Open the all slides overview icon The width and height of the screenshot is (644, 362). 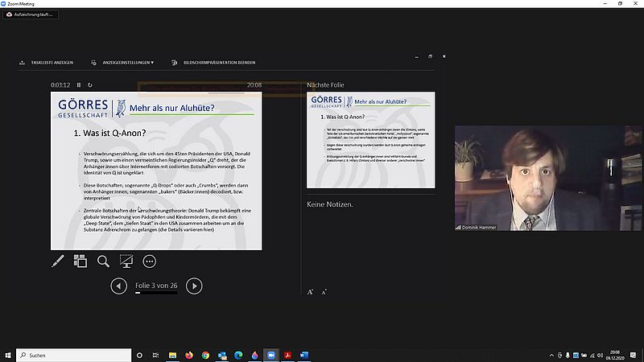coord(80,261)
